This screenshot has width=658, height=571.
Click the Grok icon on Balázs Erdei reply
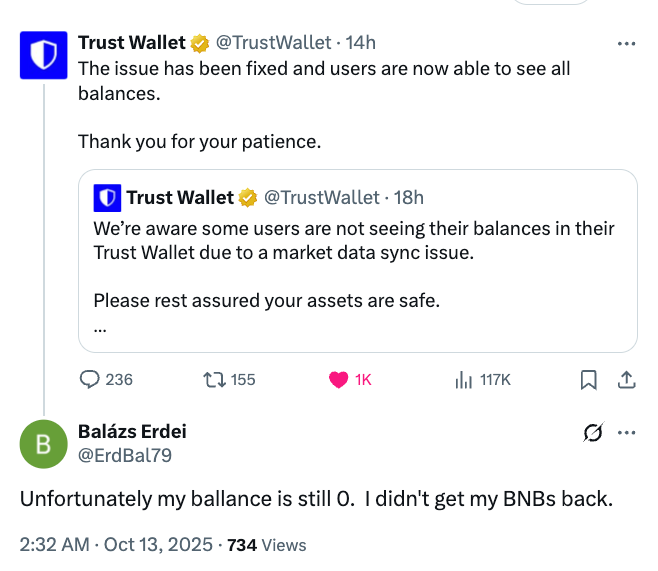coord(592,433)
